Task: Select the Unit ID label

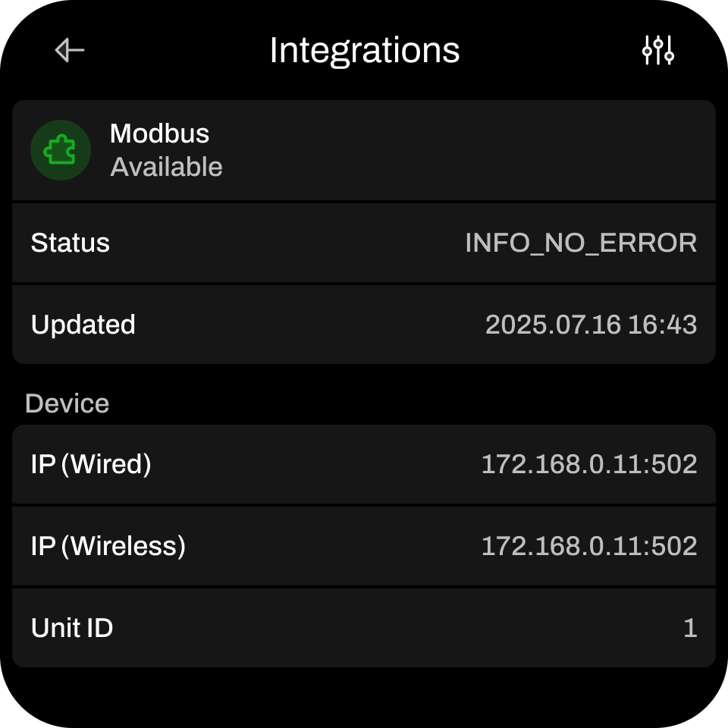Action: (x=72, y=628)
